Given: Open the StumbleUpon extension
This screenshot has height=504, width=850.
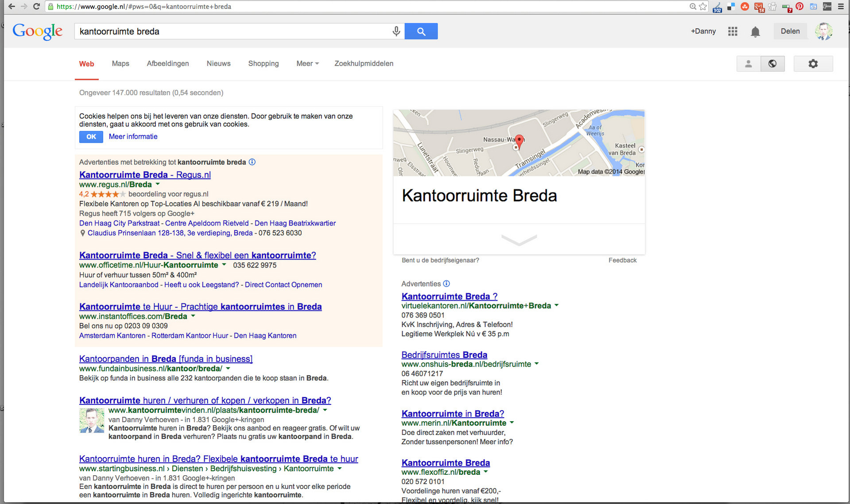Looking at the screenshot, I should pyautogui.click(x=745, y=7).
